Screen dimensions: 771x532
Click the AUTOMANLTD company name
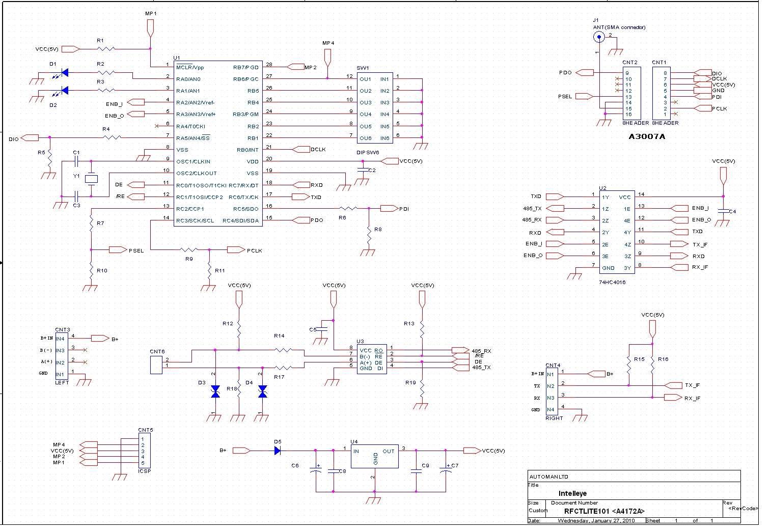point(549,477)
